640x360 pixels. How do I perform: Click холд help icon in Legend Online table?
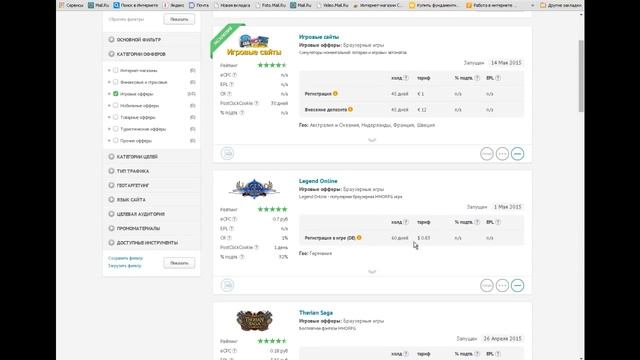pyautogui.click(x=406, y=222)
